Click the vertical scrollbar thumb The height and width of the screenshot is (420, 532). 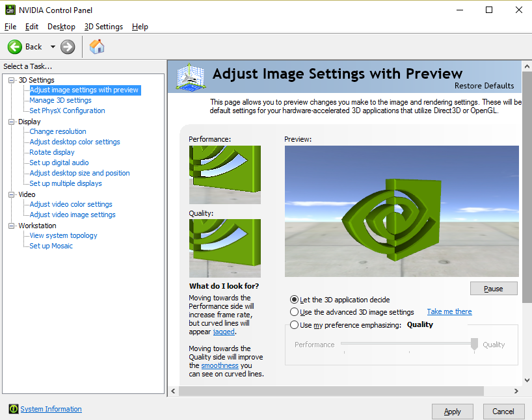pos(527,187)
